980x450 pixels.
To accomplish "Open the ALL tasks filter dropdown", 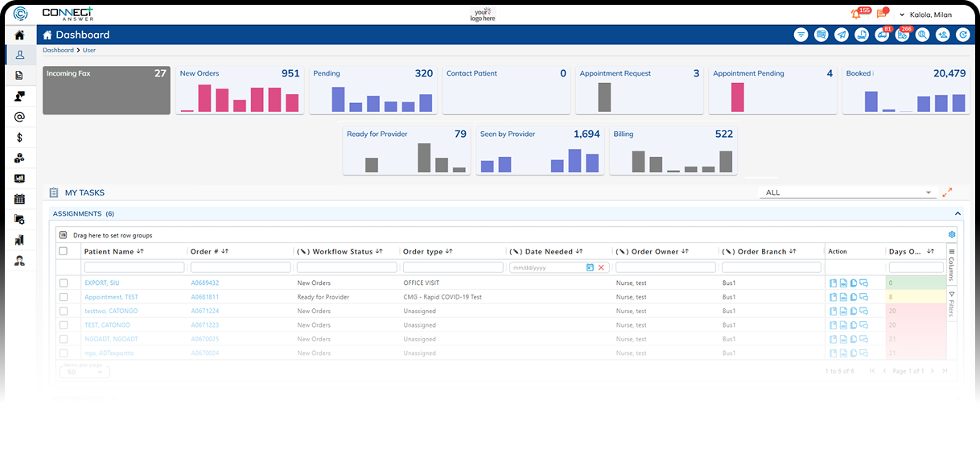I will click(x=849, y=192).
